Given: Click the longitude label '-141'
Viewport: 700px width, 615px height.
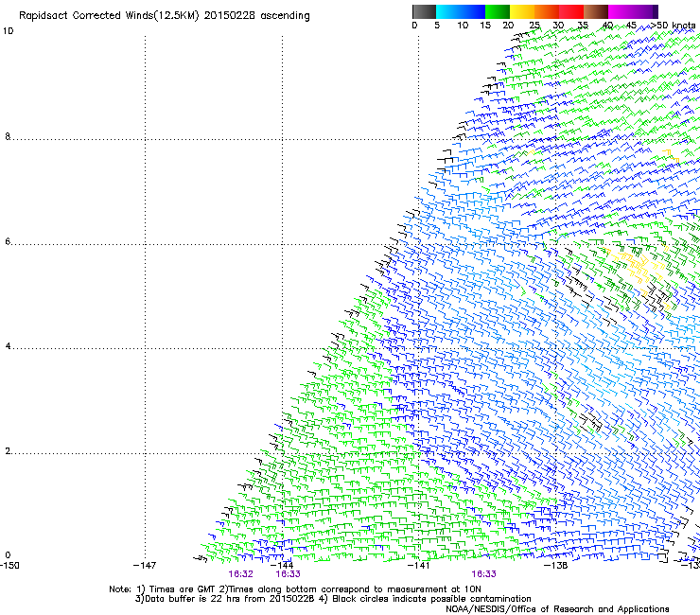Looking at the screenshot, I should (x=418, y=566).
